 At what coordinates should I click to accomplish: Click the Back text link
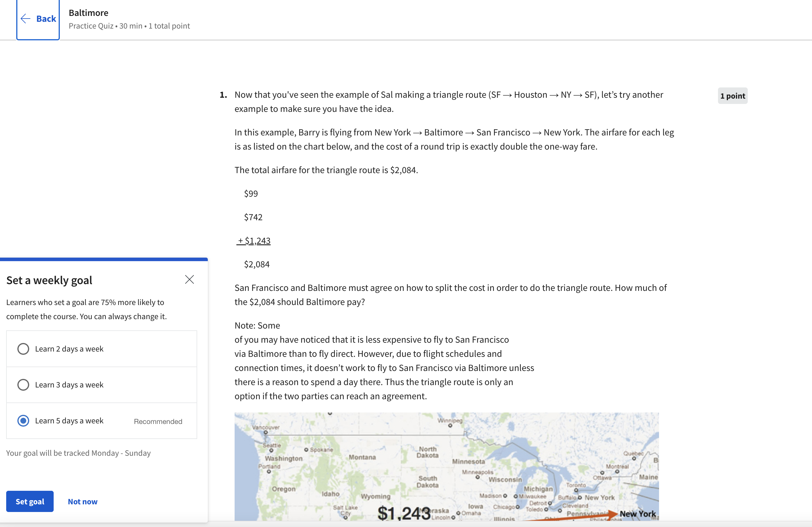(x=46, y=19)
